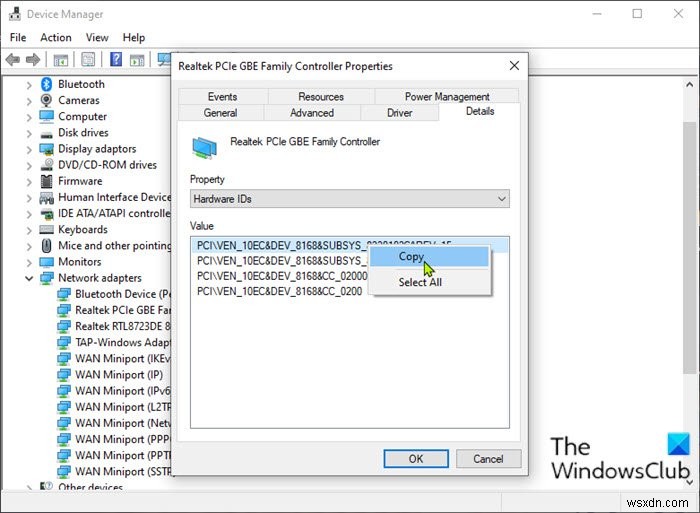Switch to the Power Management tab
This screenshot has height=513, width=700.
pyautogui.click(x=447, y=96)
